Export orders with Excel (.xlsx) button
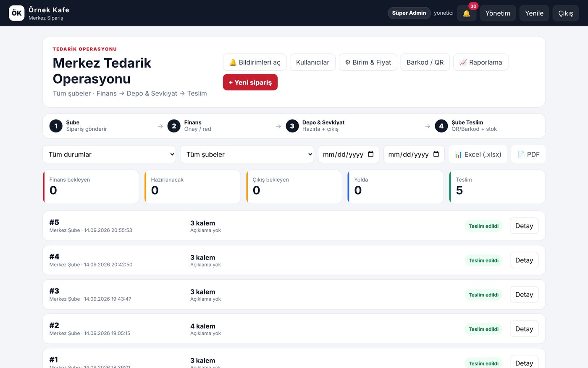 (x=478, y=154)
